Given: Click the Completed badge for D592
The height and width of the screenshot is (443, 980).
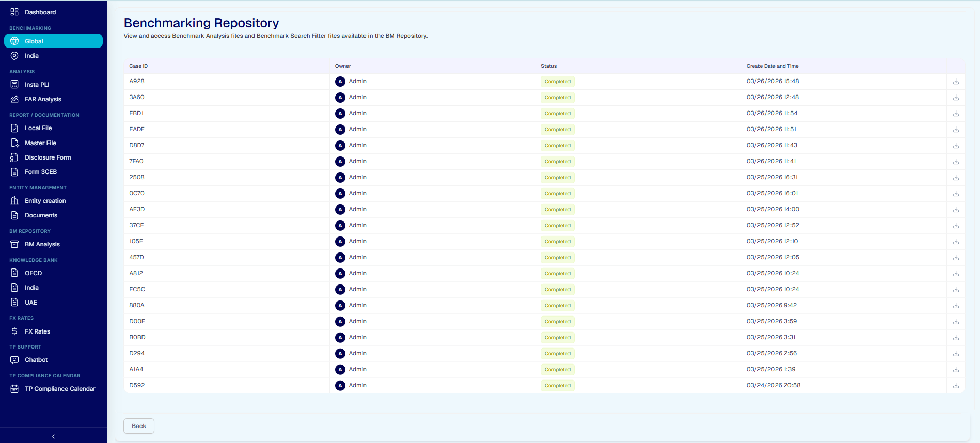Looking at the screenshot, I should pyautogui.click(x=558, y=386).
